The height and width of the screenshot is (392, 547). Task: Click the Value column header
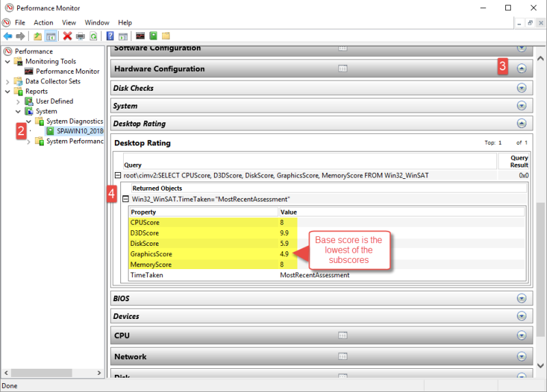point(402,212)
